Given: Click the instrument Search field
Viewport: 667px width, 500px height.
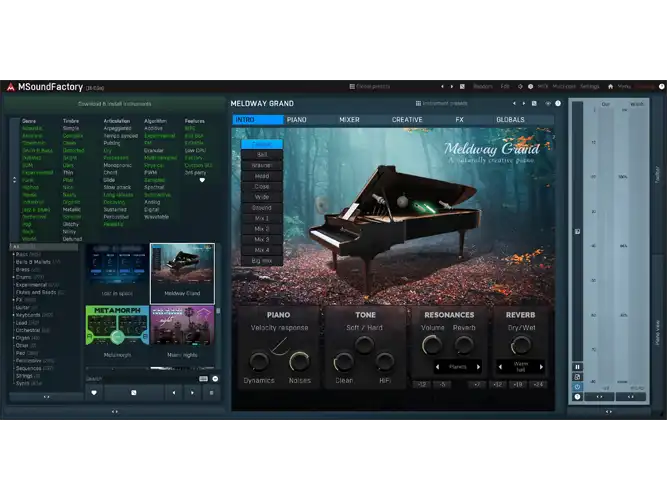Looking at the screenshot, I should tap(140, 379).
